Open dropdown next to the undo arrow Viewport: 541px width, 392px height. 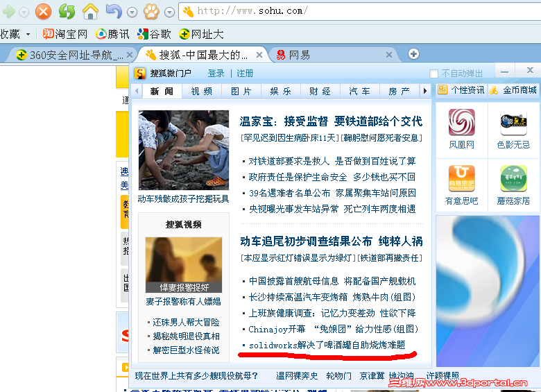point(132,12)
